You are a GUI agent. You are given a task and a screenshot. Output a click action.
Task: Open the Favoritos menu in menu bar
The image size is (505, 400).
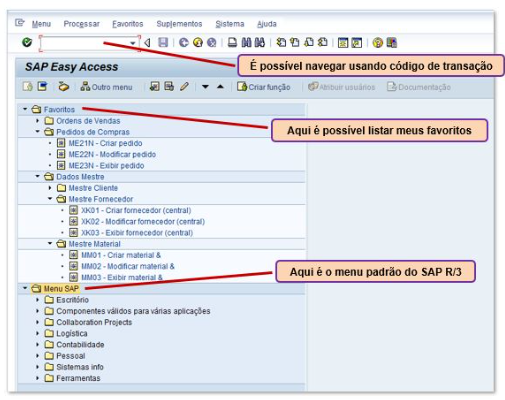pos(128,24)
